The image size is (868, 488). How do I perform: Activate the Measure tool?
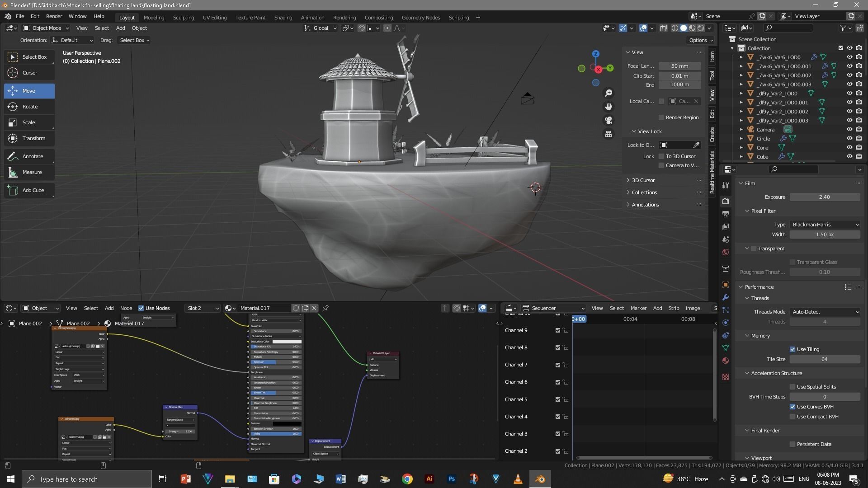point(29,172)
